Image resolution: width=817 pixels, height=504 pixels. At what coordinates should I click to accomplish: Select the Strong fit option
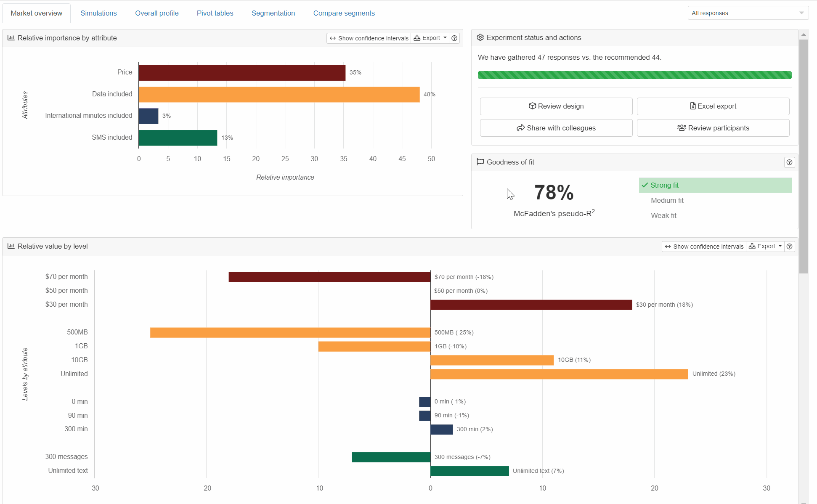[715, 186]
